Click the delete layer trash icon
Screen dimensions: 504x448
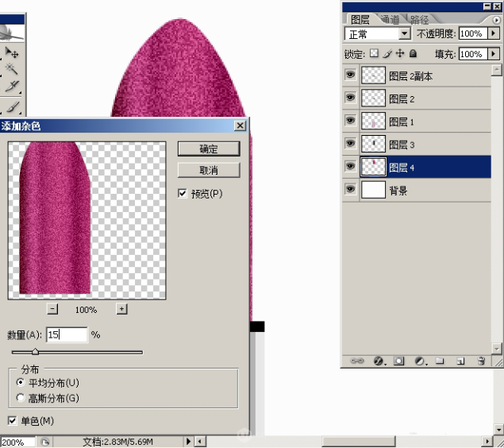click(x=481, y=361)
